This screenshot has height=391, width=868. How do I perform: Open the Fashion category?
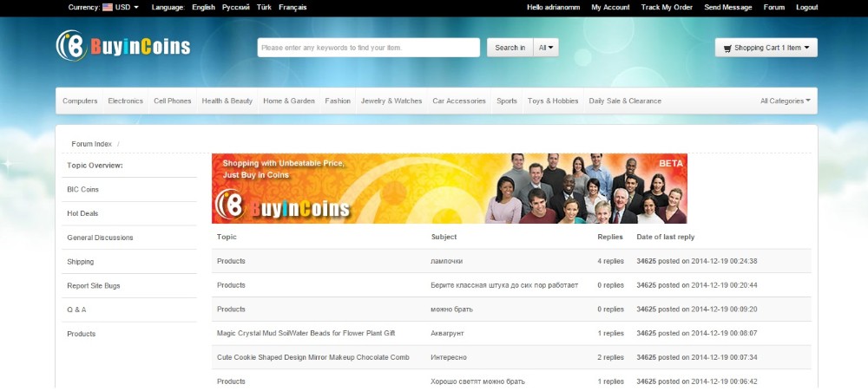tap(338, 101)
